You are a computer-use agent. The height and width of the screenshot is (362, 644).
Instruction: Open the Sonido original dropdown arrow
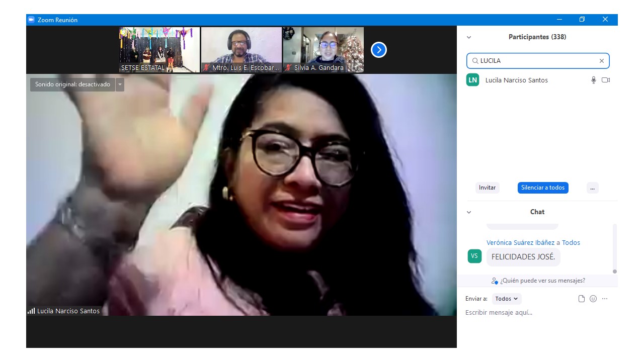tap(120, 84)
